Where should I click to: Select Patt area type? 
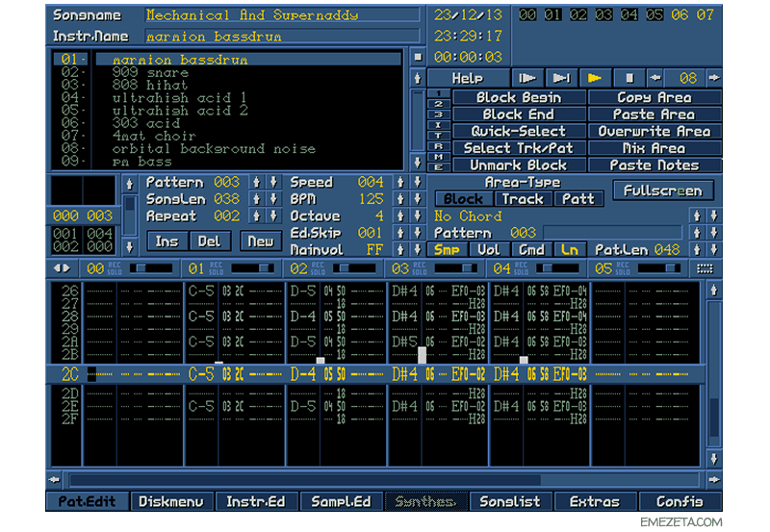pyautogui.click(x=578, y=199)
